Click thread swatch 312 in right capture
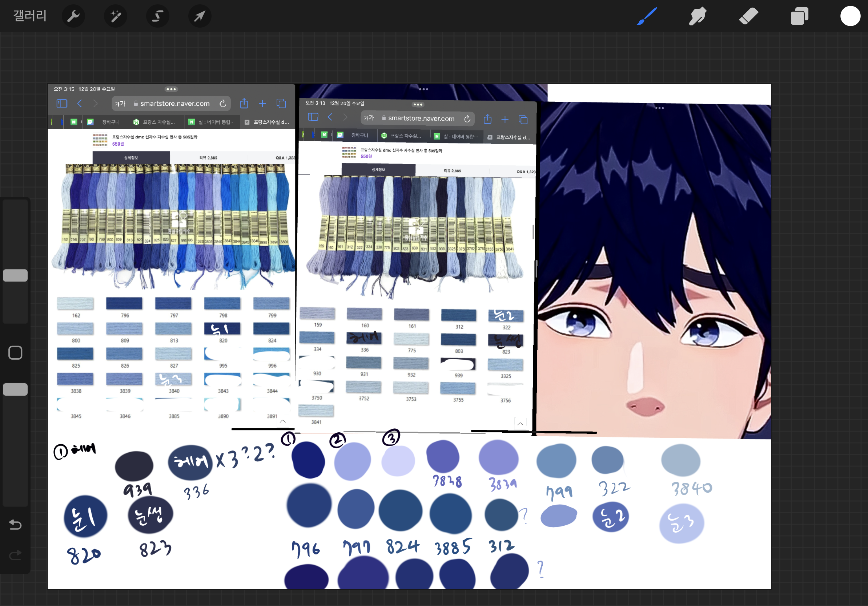The height and width of the screenshot is (606, 868). pyautogui.click(x=459, y=315)
